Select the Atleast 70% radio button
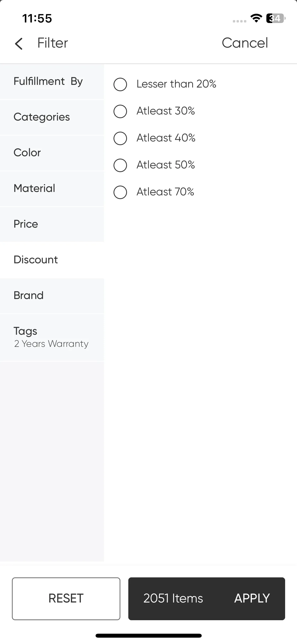Viewport: 297px width, 644px height. tap(120, 192)
